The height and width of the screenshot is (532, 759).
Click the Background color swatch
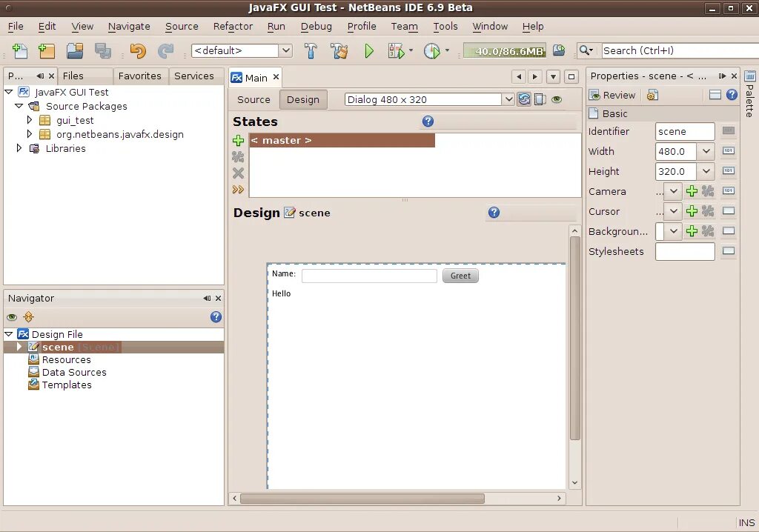659,231
